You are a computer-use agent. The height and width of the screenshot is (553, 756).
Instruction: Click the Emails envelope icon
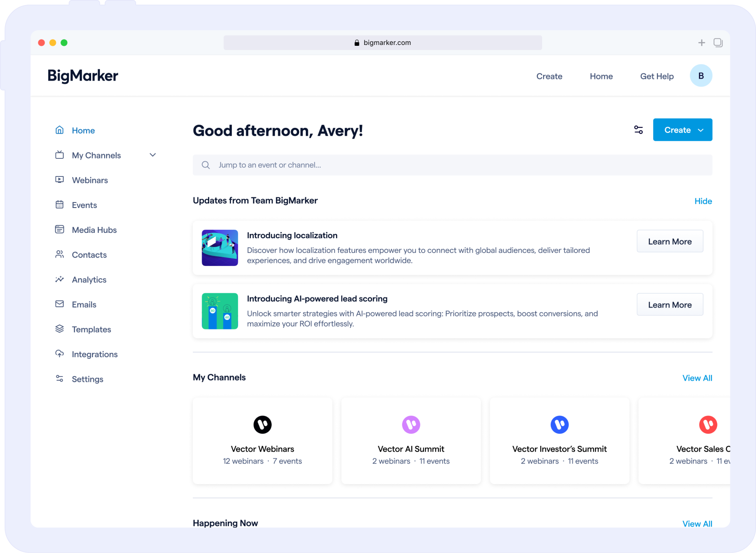(x=60, y=304)
